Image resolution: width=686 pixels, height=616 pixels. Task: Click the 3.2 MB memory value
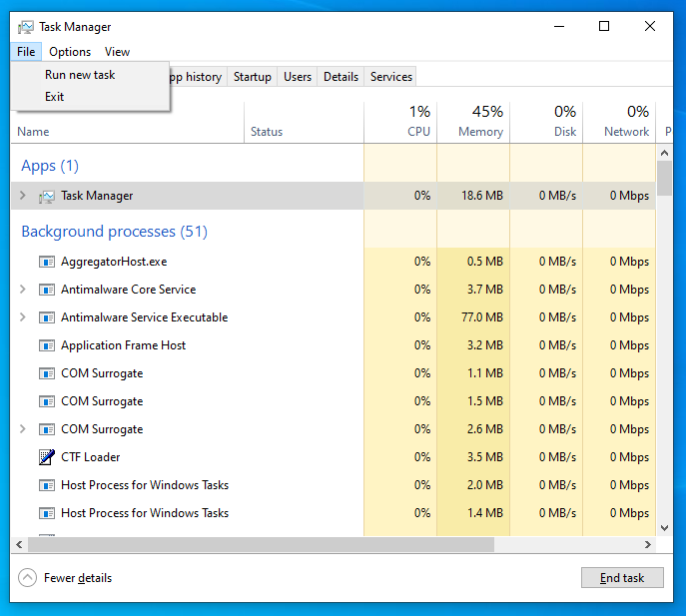point(484,345)
